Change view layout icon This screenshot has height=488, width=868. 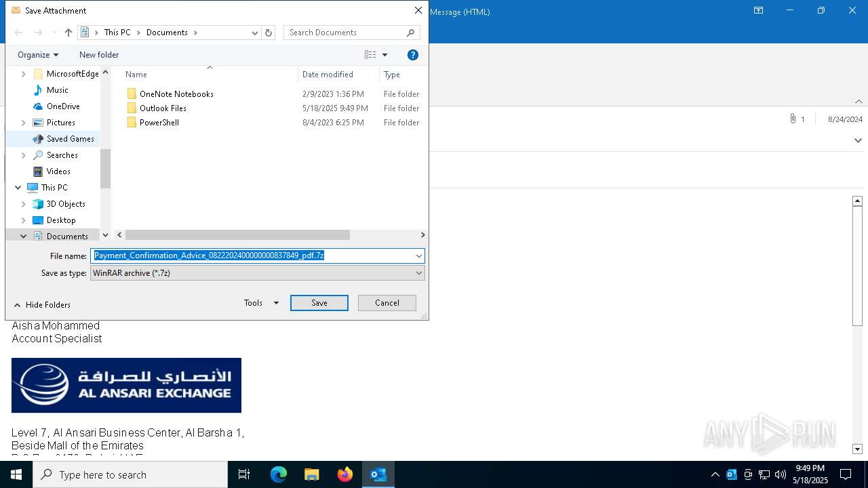click(x=370, y=55)
